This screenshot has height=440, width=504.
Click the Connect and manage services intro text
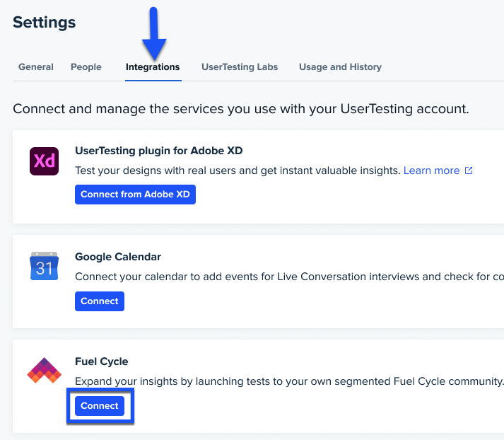point(241,109)
